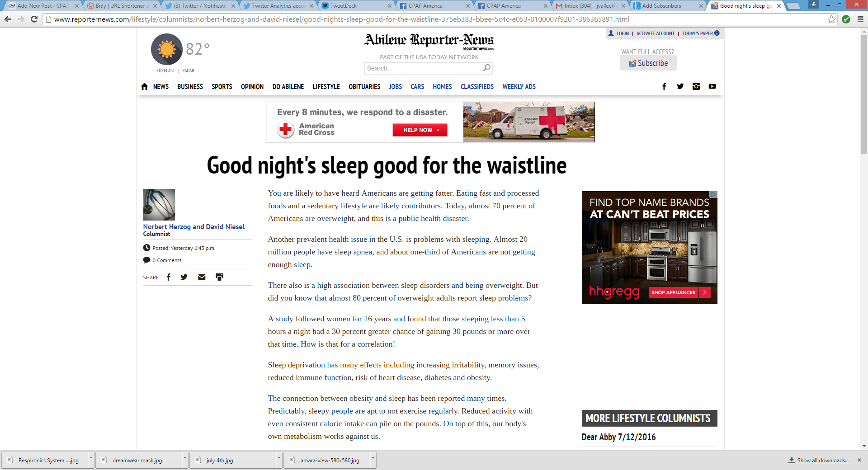The image size is (868, 470).
Task: Click the Search input field
Action: pyautogui.click(x=423, y=68)
